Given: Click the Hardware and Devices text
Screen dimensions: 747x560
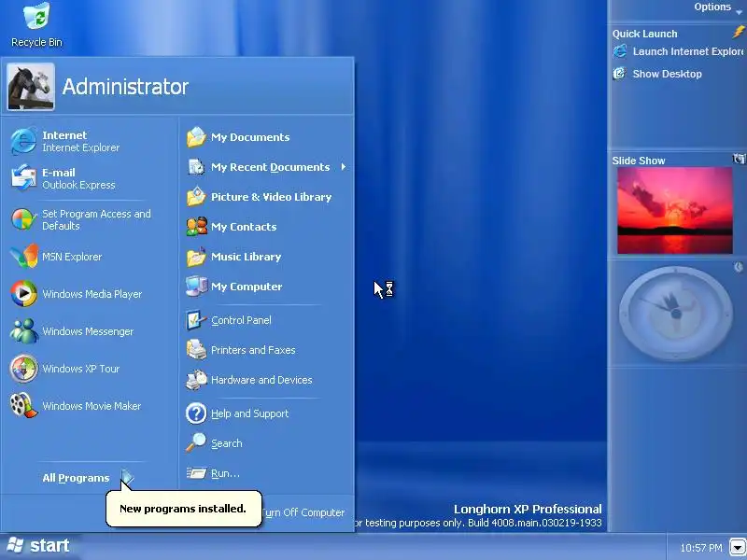Looking at the screenshot, I should pos(261,380).
